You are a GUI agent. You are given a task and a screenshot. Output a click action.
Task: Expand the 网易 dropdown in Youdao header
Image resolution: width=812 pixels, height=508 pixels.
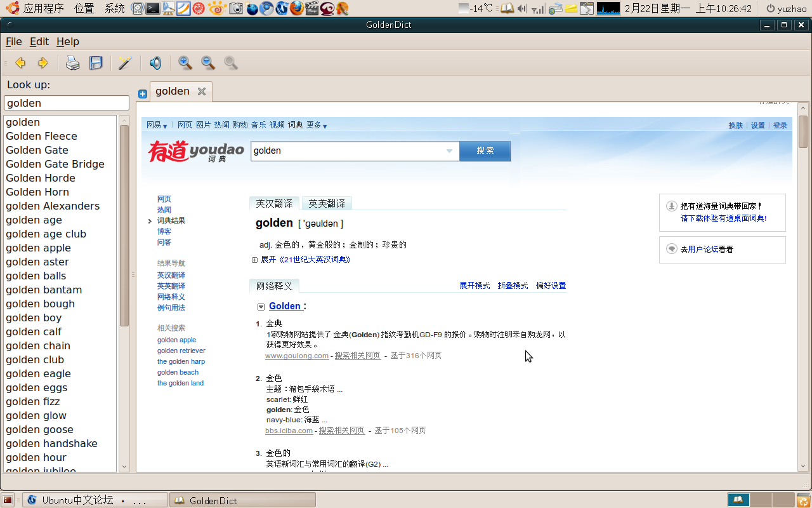click(x=157, y=125)
